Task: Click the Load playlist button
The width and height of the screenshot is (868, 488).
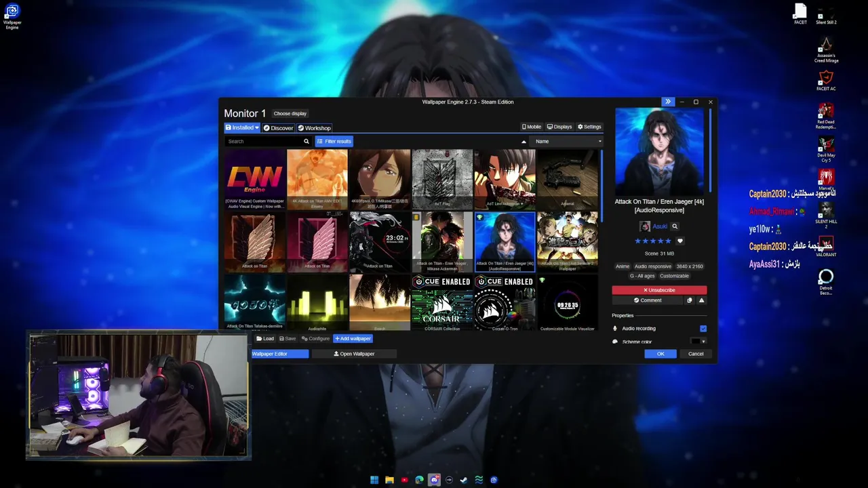Action: [x=265, y=338]
